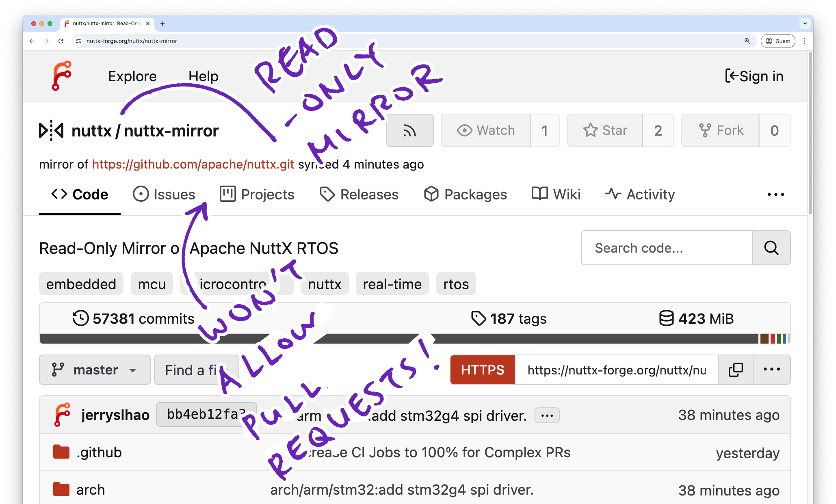This screenshot has height=504, width=836.
Task: Open jerryslhao's profile link
Action: [x=115, y=415]
